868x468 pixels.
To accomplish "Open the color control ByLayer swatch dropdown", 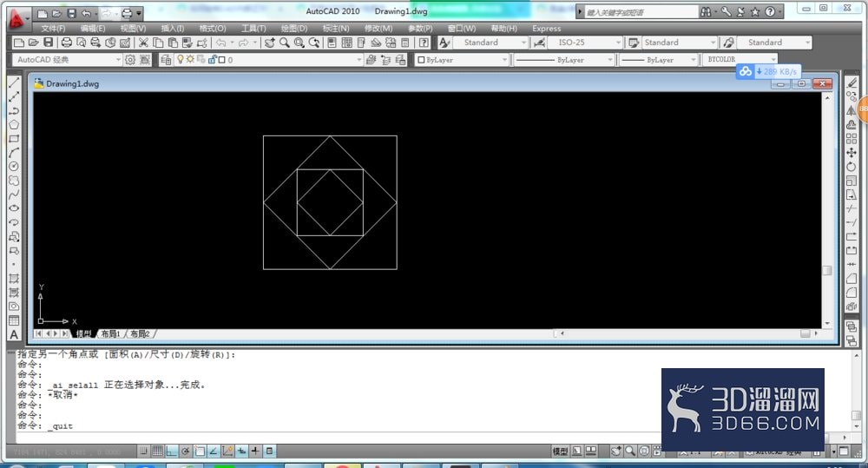I will [462, 60].
